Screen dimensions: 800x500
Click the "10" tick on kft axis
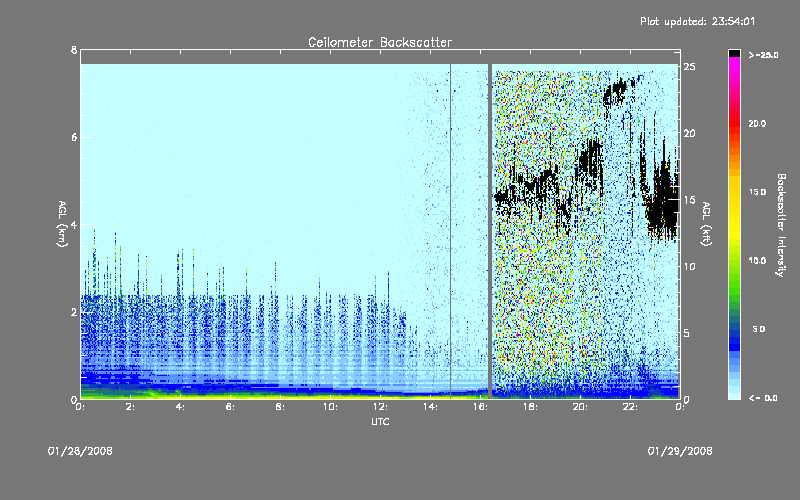[x=690, y=266]
